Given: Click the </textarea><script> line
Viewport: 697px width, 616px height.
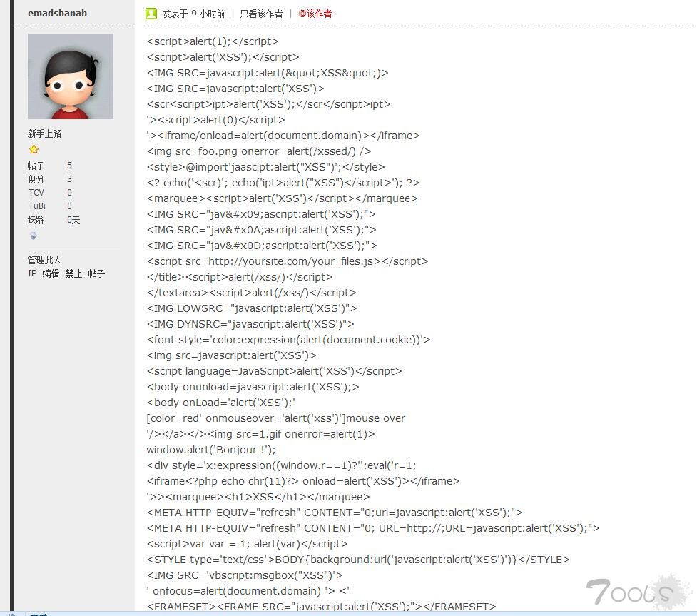Looking at the screenshot, I should [x=252, y=293].
